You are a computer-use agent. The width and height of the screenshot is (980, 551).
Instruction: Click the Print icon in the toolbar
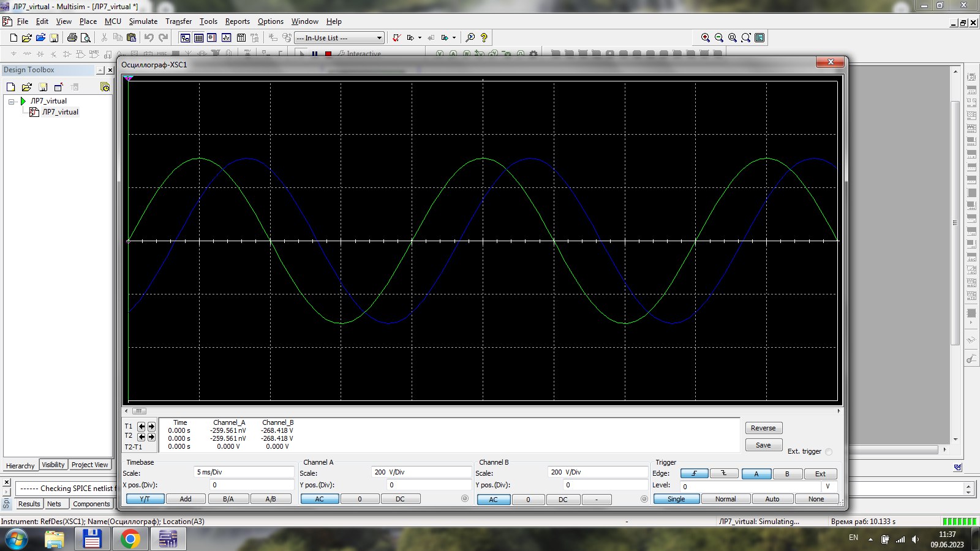click(x=72, y=38)
